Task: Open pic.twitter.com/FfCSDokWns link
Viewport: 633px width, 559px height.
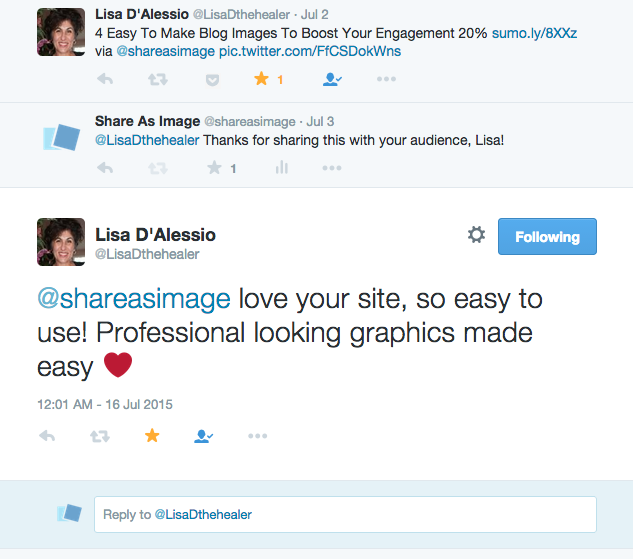Action: point(310,51)
